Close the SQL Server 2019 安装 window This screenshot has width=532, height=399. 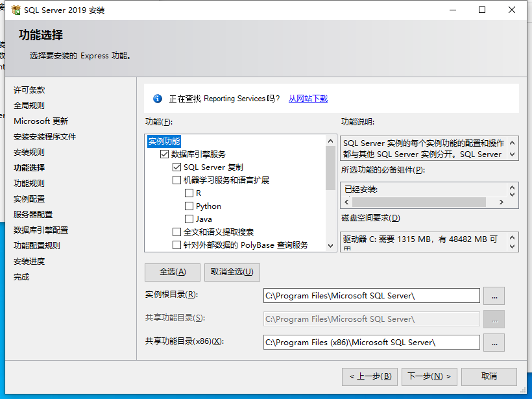[x=512, y=10]
